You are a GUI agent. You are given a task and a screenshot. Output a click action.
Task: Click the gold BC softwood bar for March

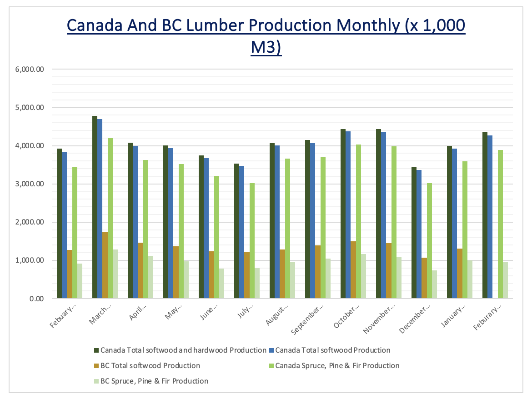(x=105, y=265)
